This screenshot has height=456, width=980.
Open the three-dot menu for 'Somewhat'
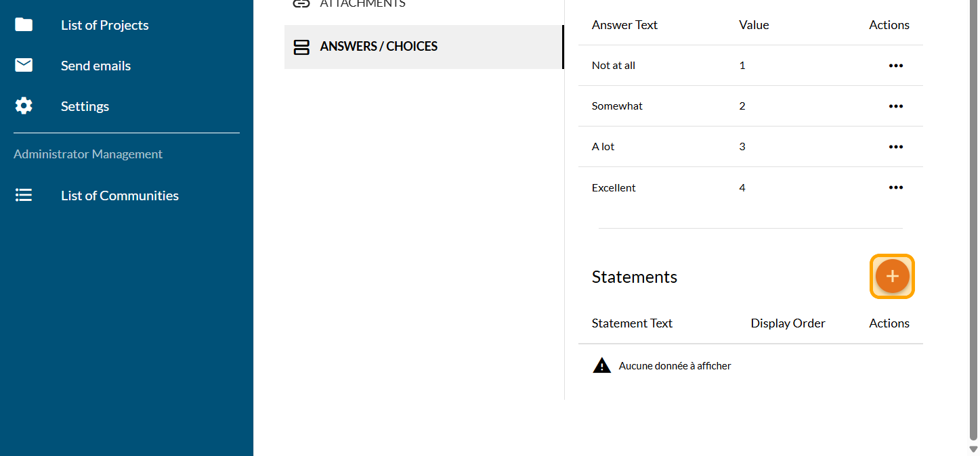click(x=895, y=106)
